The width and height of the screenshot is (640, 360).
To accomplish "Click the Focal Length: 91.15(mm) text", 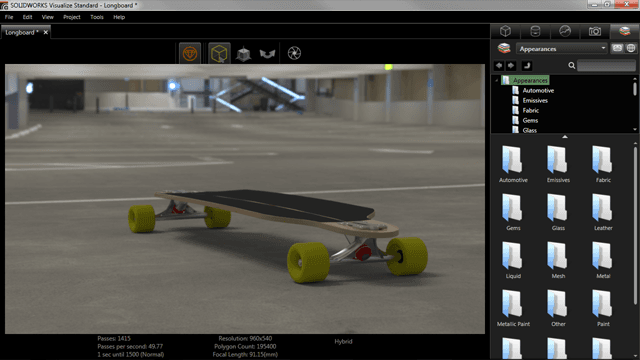I will point(245,354).
